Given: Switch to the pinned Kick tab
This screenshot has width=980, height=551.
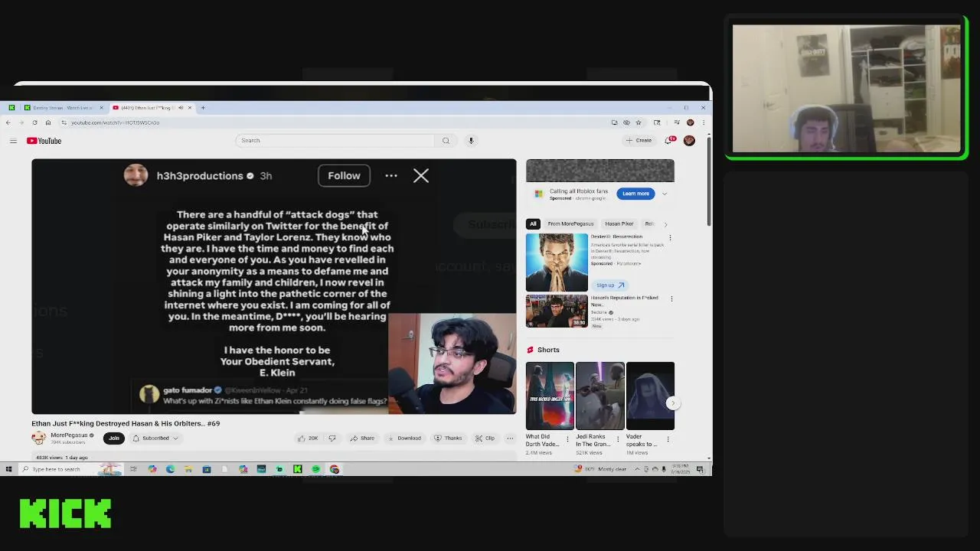Looking at the screenshot, I should coord(11,108).
